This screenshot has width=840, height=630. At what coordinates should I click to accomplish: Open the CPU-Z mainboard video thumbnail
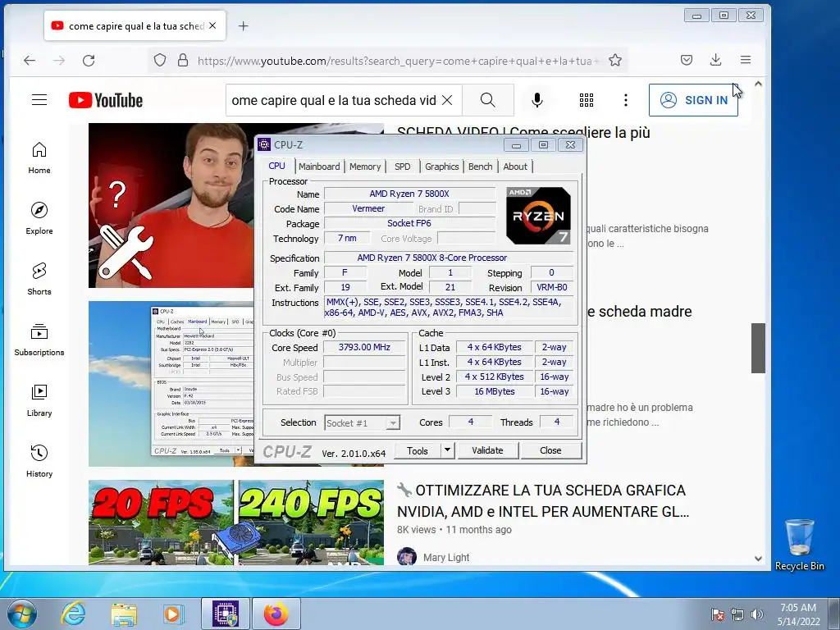pos(171,384)
